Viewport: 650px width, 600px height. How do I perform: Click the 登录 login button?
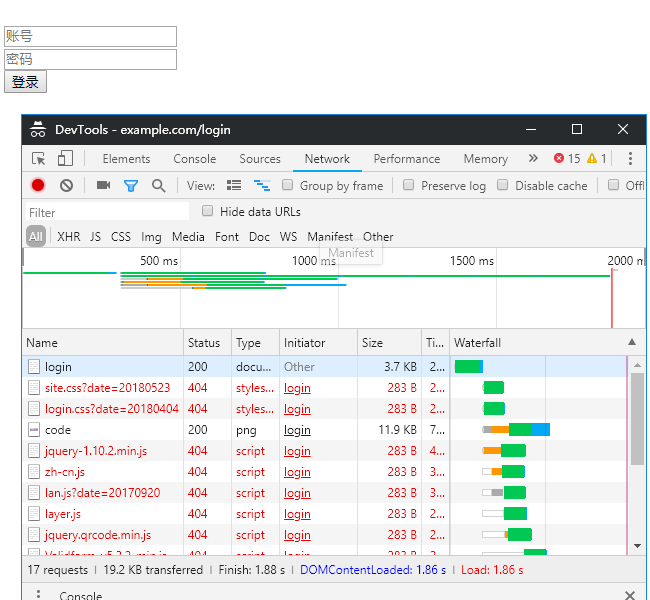click(x=25, y=82)
